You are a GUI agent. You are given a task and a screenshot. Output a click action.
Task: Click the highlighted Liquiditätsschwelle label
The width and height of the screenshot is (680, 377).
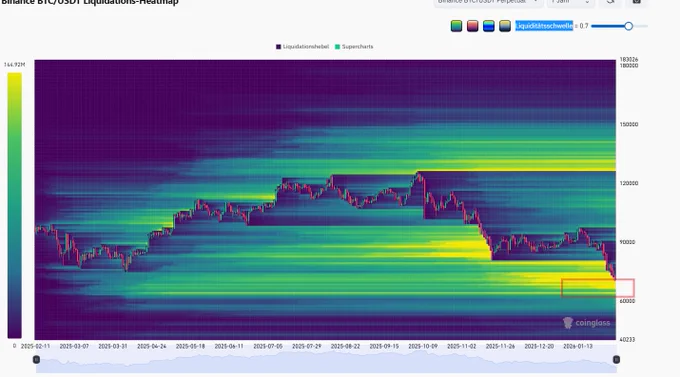[544, 26]
